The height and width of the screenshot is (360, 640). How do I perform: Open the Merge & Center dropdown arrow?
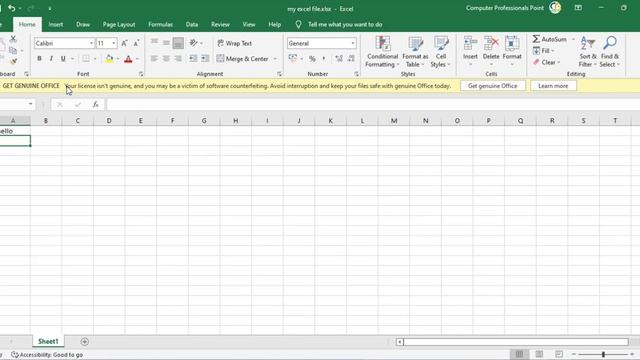(275, 59)
